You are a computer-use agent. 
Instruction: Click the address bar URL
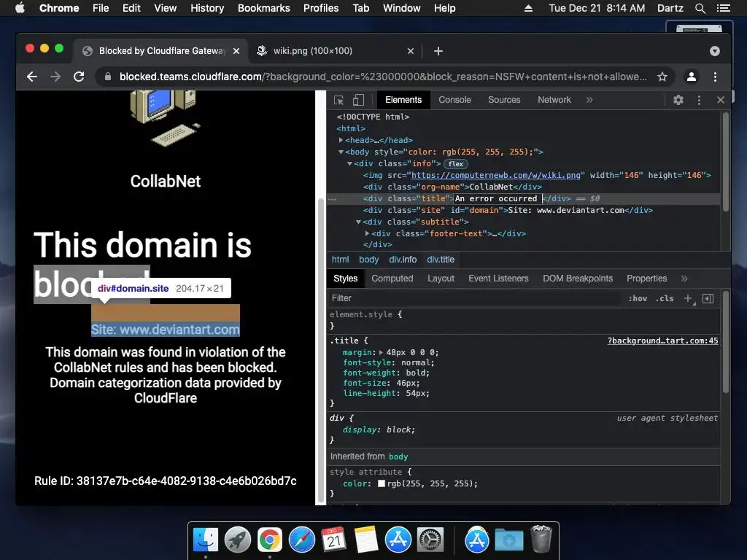[383, 77]
